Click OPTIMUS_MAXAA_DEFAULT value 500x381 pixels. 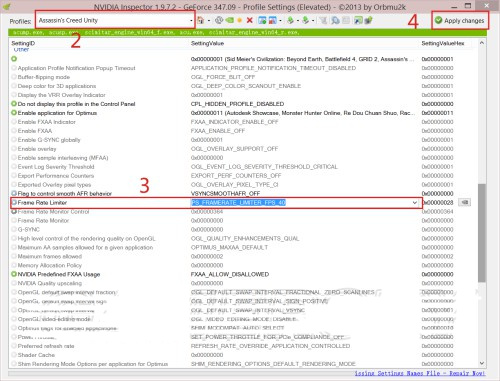click(229, 248)
